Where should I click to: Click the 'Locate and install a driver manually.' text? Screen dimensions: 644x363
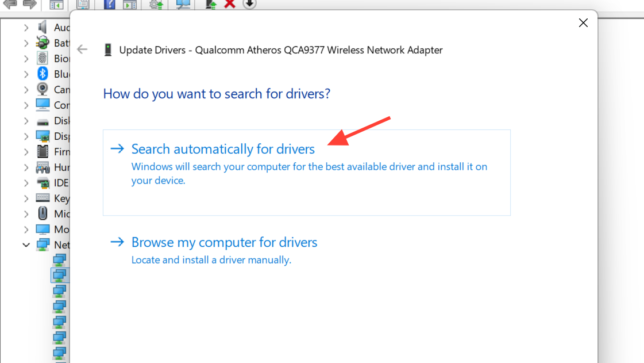211,260
